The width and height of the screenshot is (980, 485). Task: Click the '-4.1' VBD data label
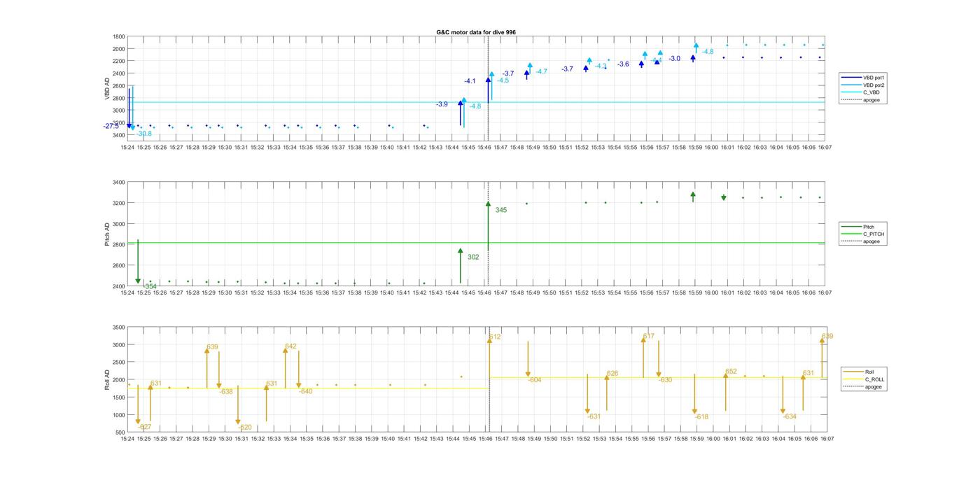[470, 81]
